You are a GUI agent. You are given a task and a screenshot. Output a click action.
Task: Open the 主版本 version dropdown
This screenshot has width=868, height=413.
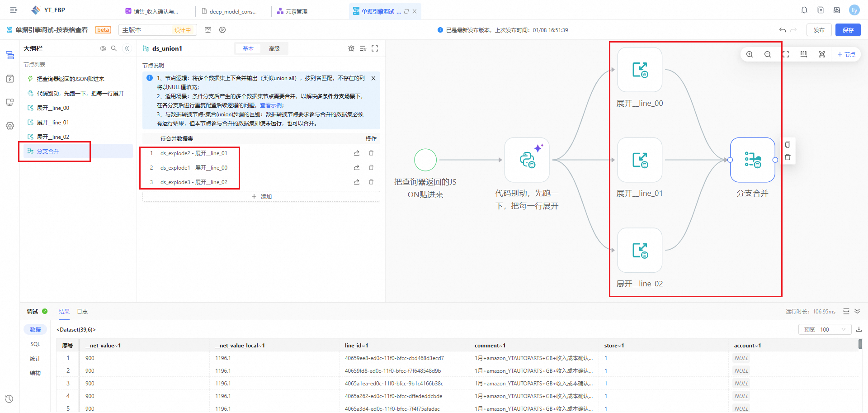pos(157,30)
